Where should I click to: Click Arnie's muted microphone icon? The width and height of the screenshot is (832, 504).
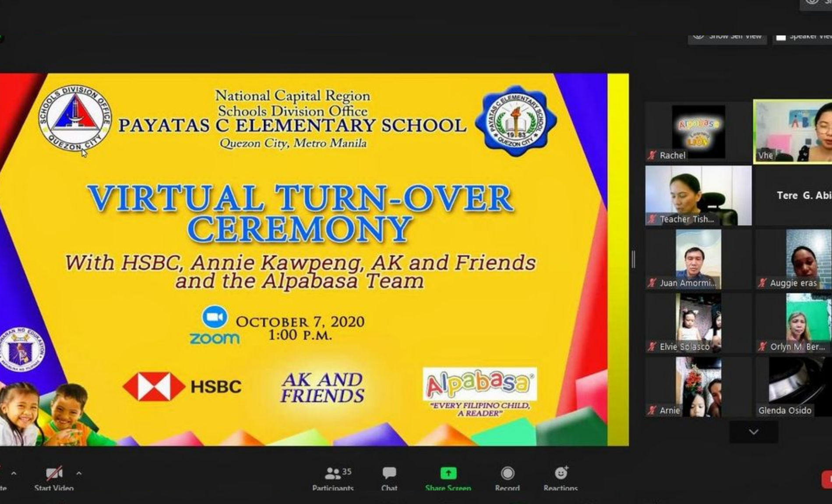point(652,410)
